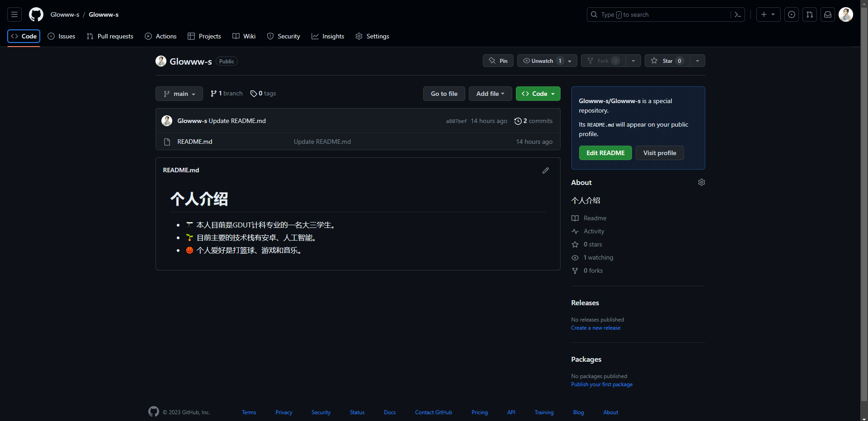Click the Glowww-s repository title link
Viewport: 868px width, 421px height.
tap(191, 61)
